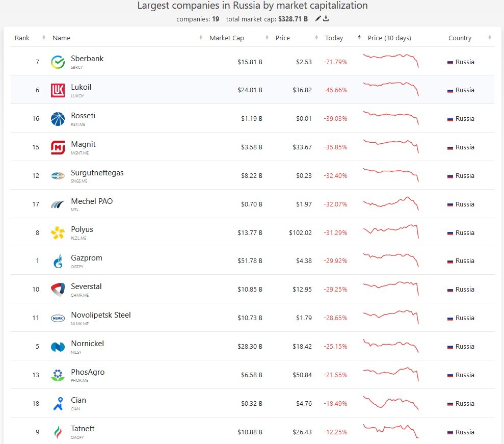This screenshot has width=504, height=444.
Task: Open the Gazprom company link
Action: click(87, 258)
